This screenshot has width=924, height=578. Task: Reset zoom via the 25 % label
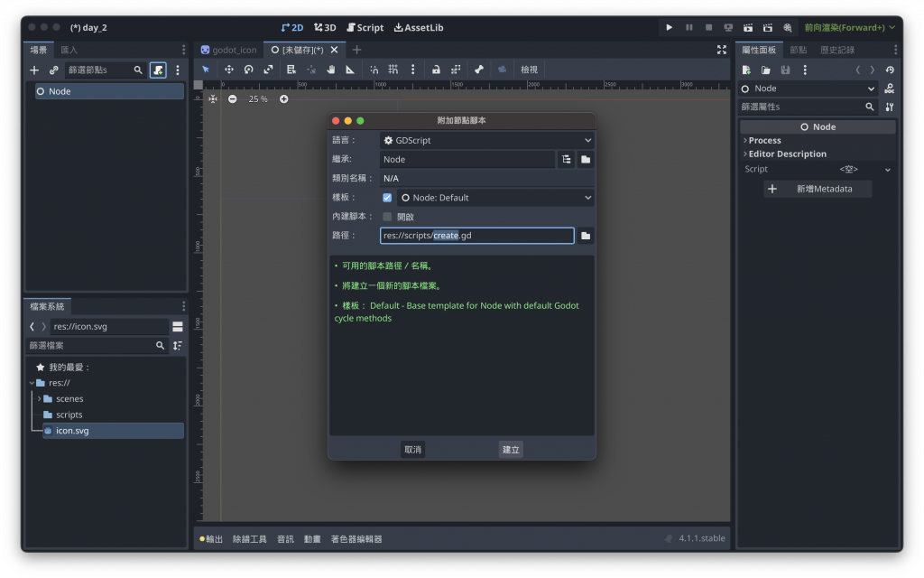click(258, 99)
